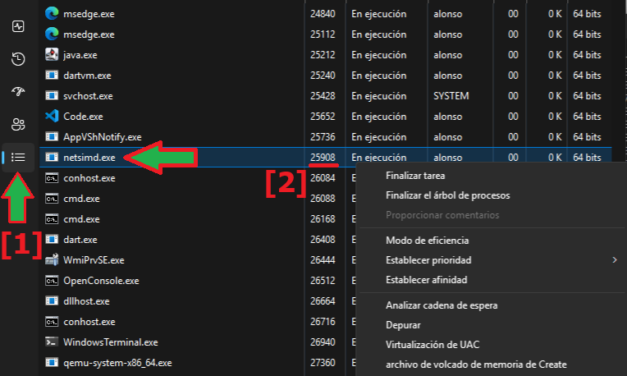Click the netsimd.exe process icon
Screen dimensions: 627x376
tap(52, 157)
